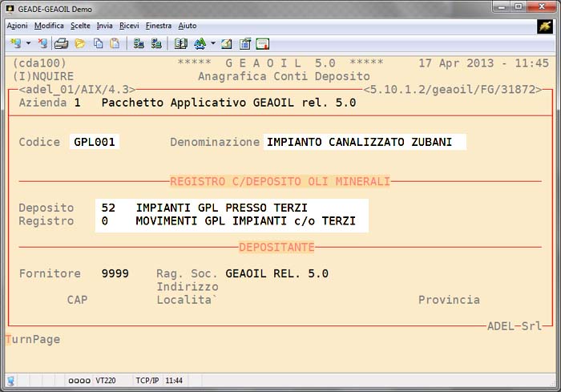This screenshot has width=561, height=392.
Task: Click the send file transfer icon
Action: 139,43
